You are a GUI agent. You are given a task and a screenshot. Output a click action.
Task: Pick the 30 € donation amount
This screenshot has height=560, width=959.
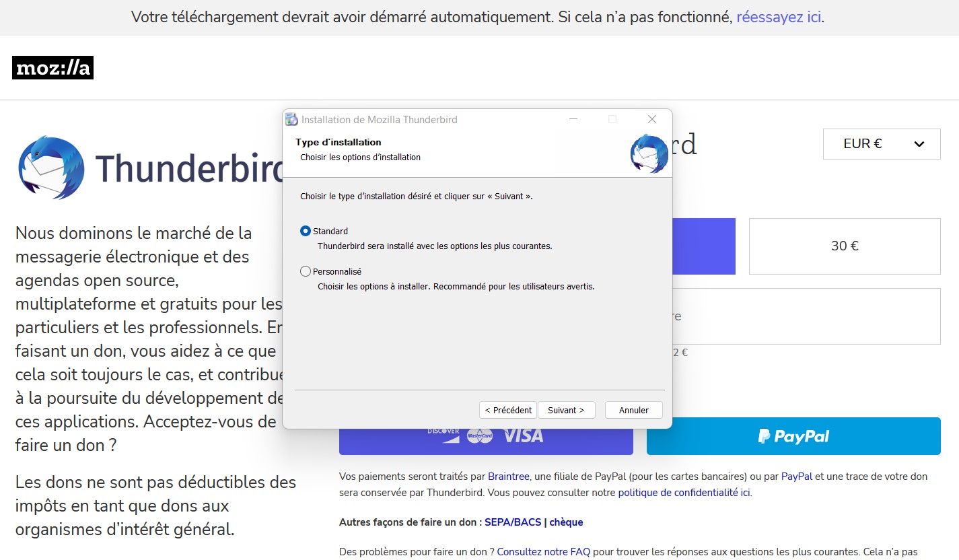(845, 246)
